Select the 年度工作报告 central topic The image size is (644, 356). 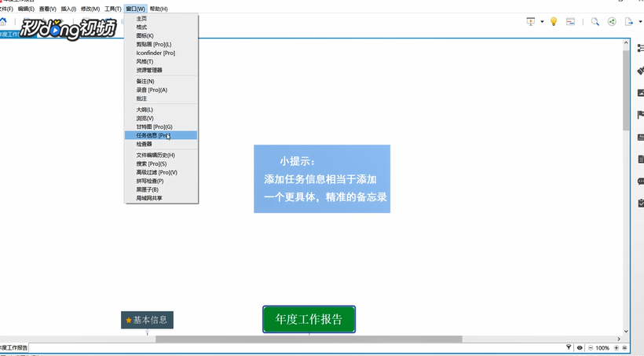309,319
